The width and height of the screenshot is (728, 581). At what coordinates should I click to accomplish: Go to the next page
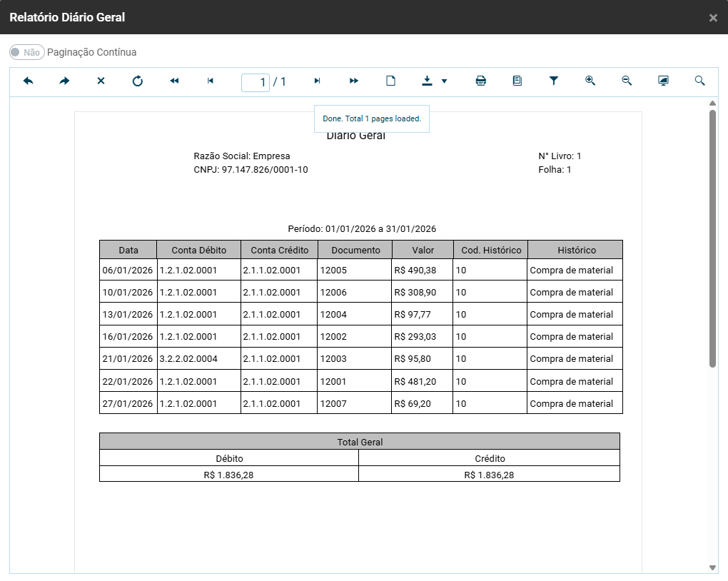click(317, 81)
